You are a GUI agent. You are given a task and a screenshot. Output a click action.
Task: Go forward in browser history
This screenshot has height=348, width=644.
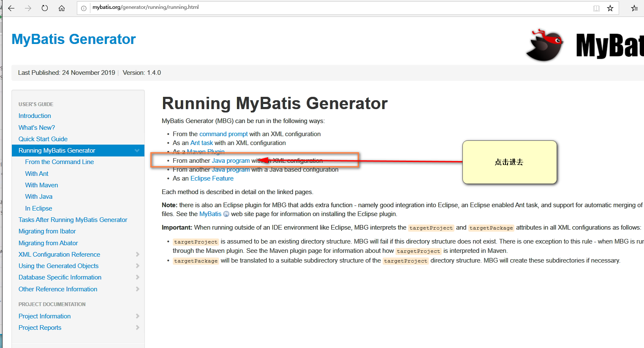pos(28,8)
